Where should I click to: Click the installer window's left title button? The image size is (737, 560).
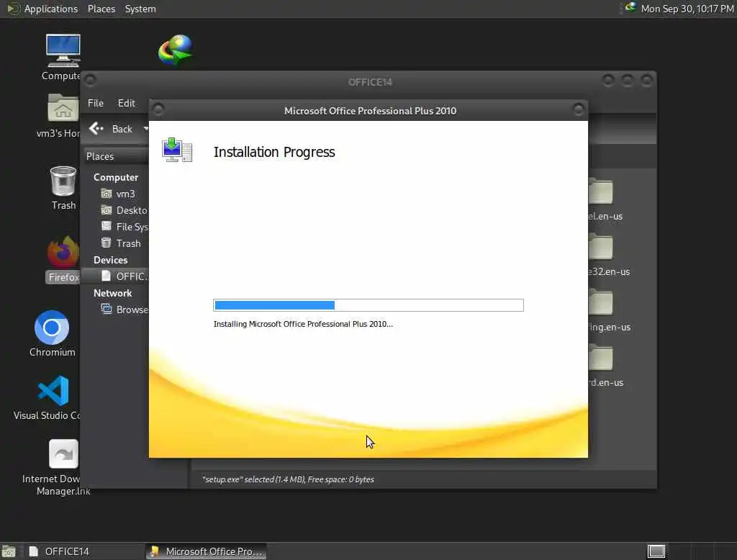pyautogui.click(x=158, y=109)
